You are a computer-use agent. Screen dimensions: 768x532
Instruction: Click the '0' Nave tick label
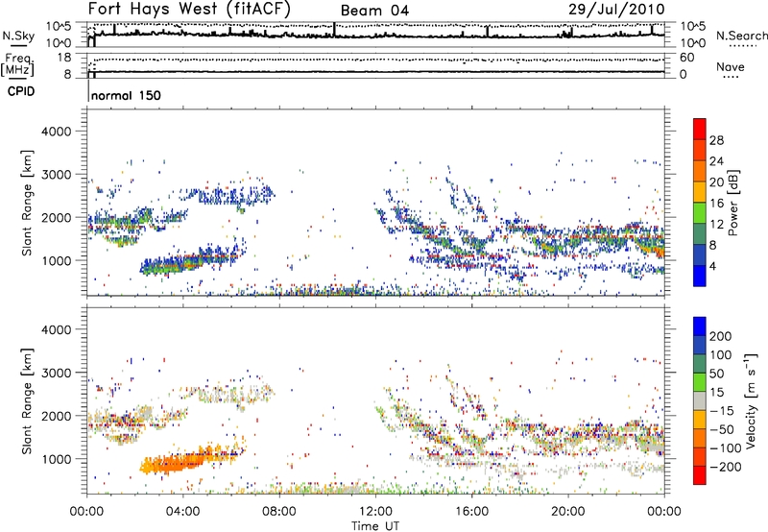coord(684,75)
